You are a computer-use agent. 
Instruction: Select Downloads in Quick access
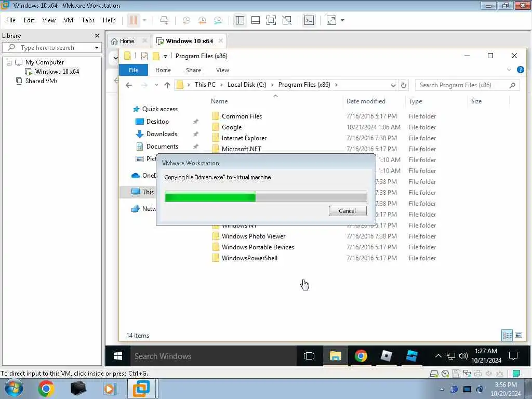pos(162,134)
